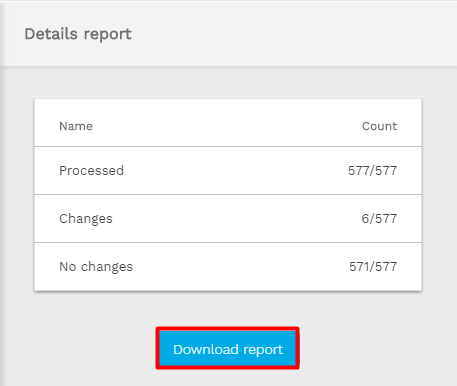Click gray gap between header bar and table
Screen dimensions: 457x386
[x=228, y=83]
